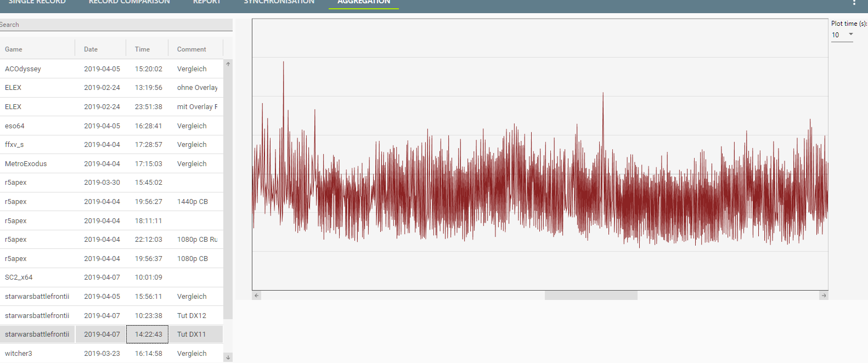This screenshot has width=868, height=363.
Task: Select the ffxv_s record
Action: [111, 145]
